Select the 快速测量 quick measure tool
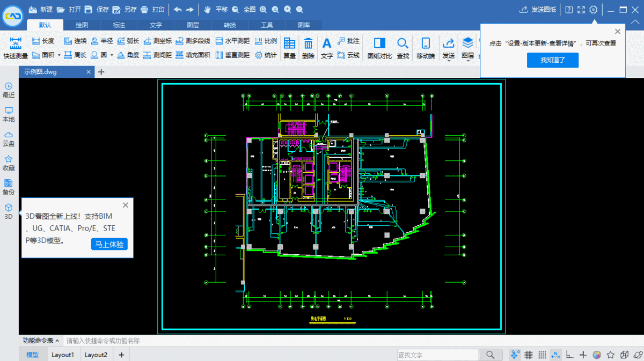Image resolution: width=644 pixels, height=361 pixels. click(x=15, y=47)
